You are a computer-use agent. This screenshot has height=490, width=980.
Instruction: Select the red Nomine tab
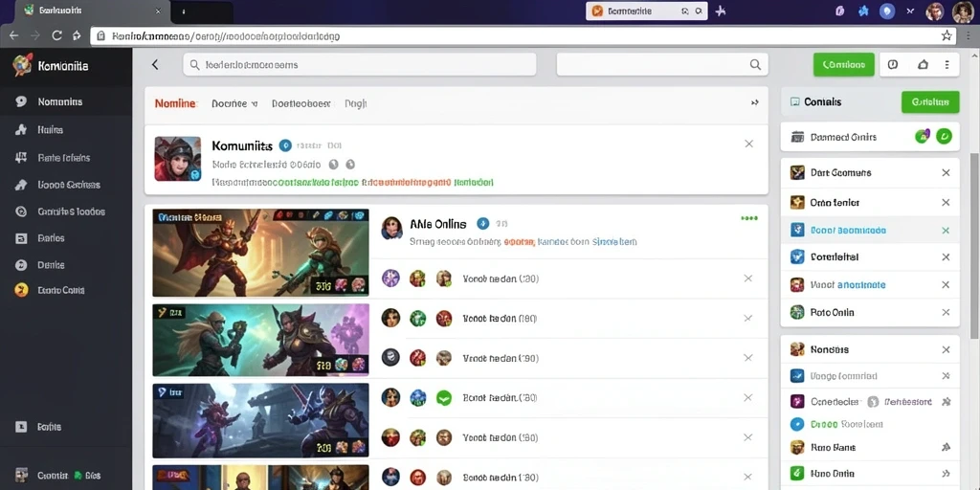coord(176,103)
